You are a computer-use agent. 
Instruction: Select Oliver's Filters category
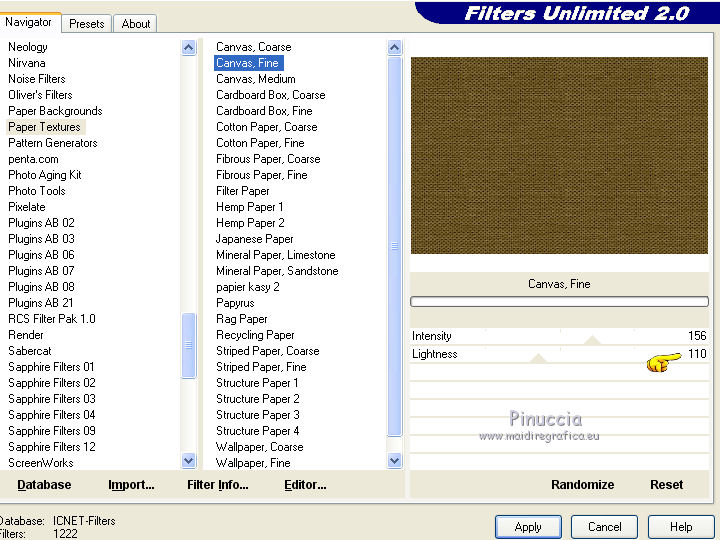pyautogui.click(x=40, y=95)
